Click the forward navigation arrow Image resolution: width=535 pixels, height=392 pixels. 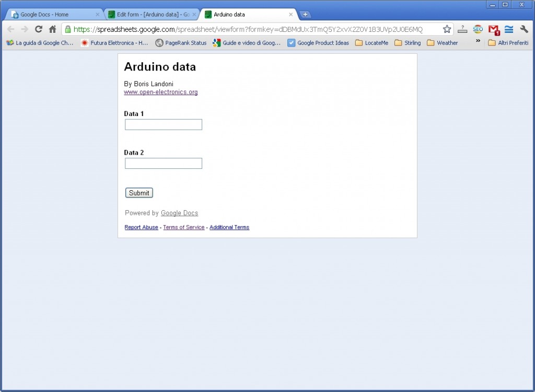(24, 30)
